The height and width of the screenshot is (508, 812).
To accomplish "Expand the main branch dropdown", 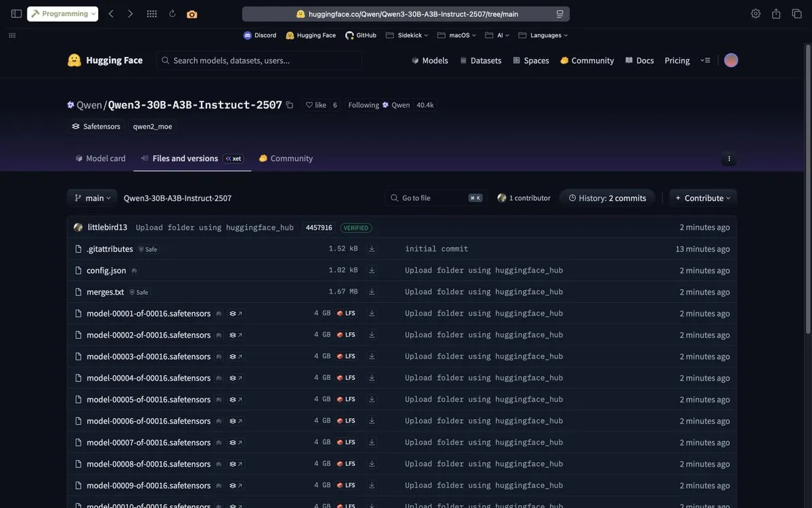I will pos(92,198).
